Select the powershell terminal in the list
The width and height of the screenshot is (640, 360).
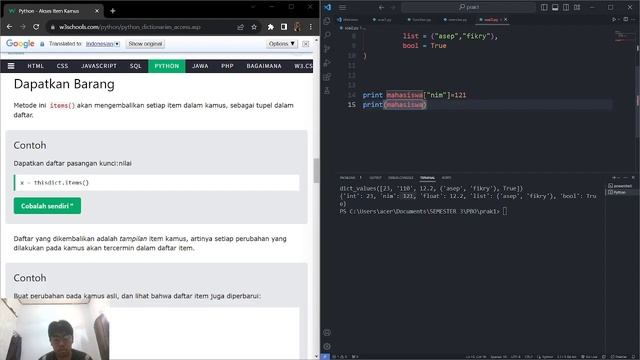pyautogui.click(x=620, y=186)
